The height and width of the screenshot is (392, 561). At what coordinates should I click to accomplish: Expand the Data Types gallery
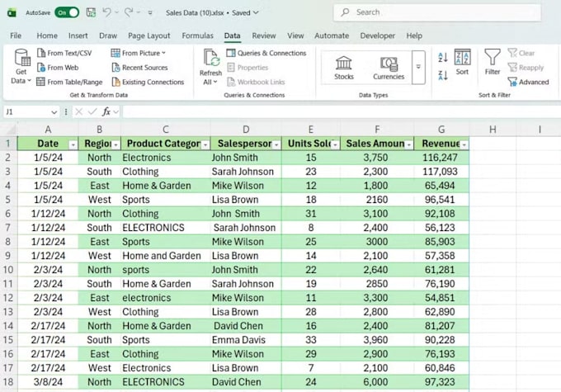coord(418,67)
